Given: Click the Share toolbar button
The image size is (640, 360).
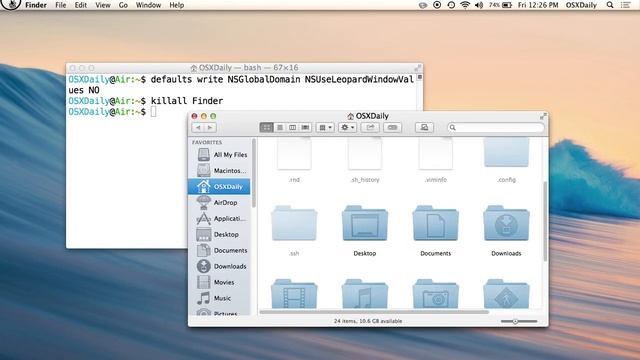Looking at the screenshot, I should point(370,128).
